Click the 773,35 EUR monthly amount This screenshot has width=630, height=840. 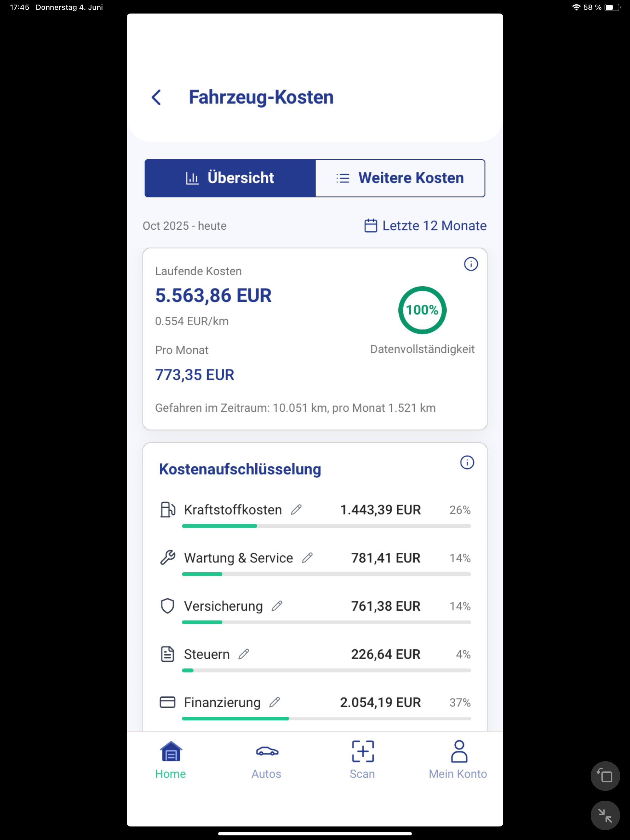click(x=194, y=375)
